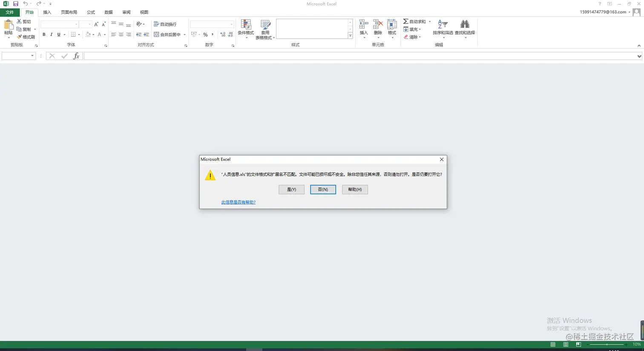Toggle Align left button
This screenshot has height=351, width=644.
tap(114, 34)
